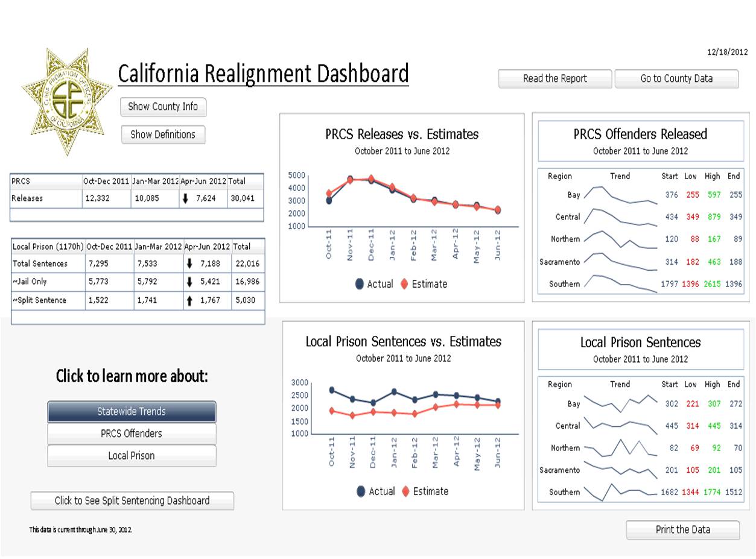Click the blue Actual legend dot in Local Prison chart

click(x=361, y=491)
